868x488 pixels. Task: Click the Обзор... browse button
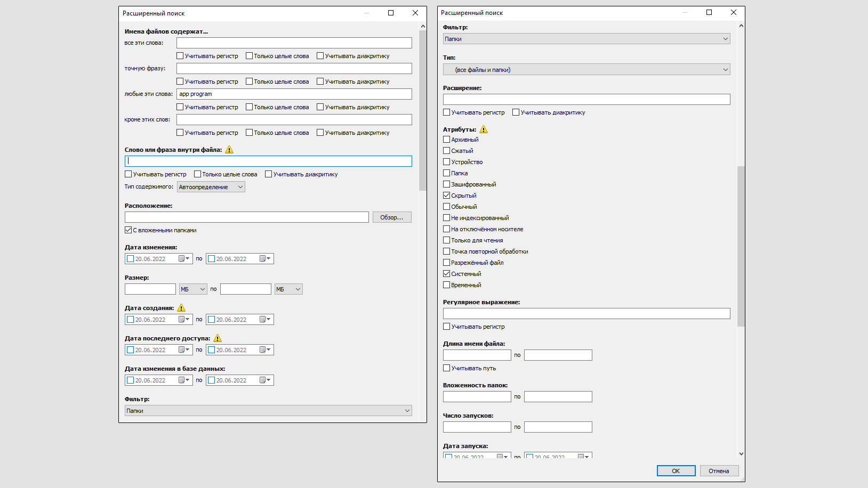pos(391,217)
